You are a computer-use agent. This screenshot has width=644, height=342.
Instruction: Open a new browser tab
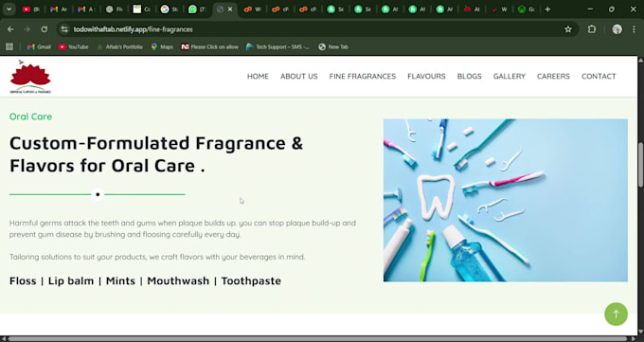pyautogui.click(x=547, y=9)
